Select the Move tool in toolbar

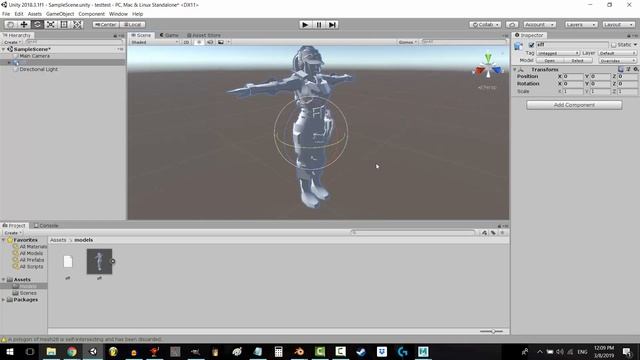[x=24, y=24]
